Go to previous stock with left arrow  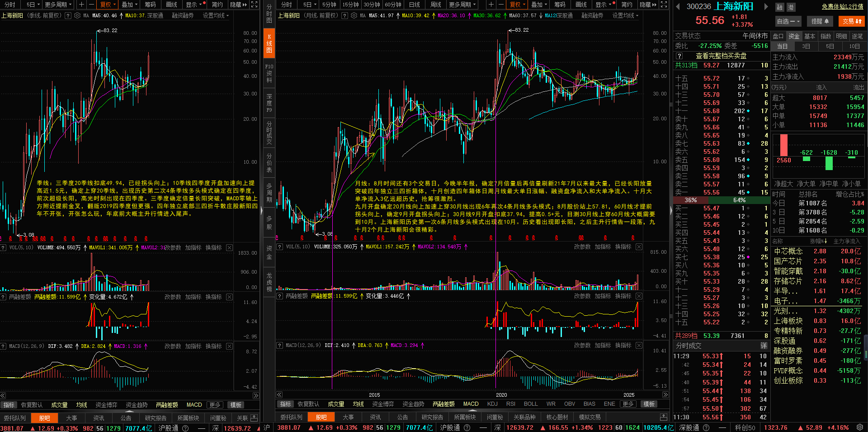click(x=678, y=6)
